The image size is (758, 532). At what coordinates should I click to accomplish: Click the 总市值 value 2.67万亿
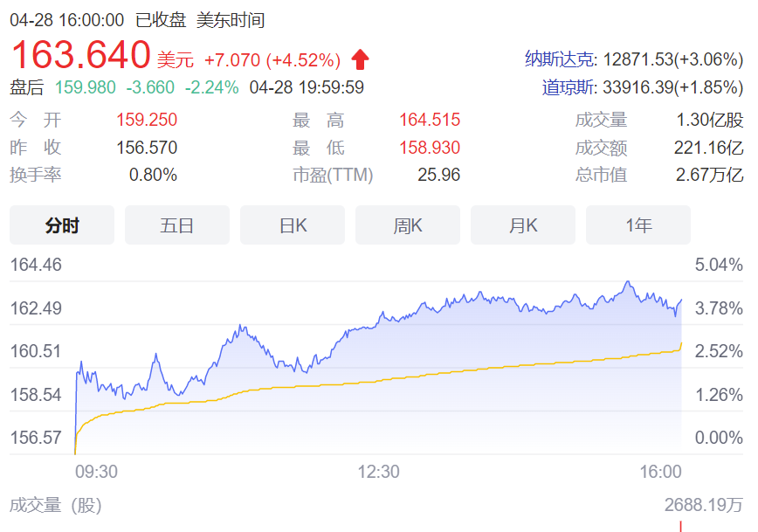pos(709,175)
